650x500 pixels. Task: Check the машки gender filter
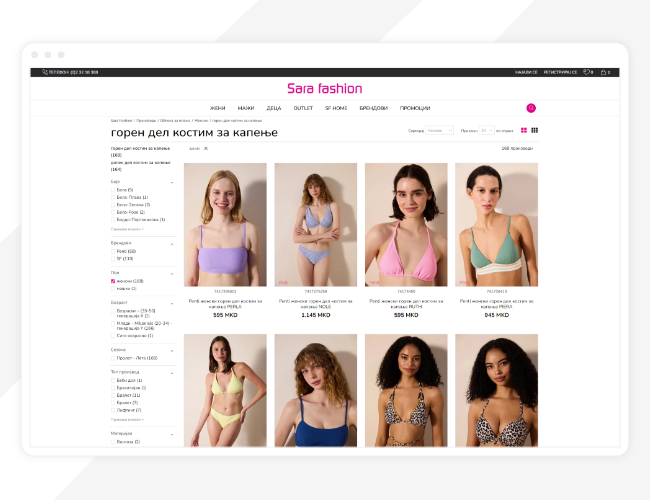click(x=113, y=289)
